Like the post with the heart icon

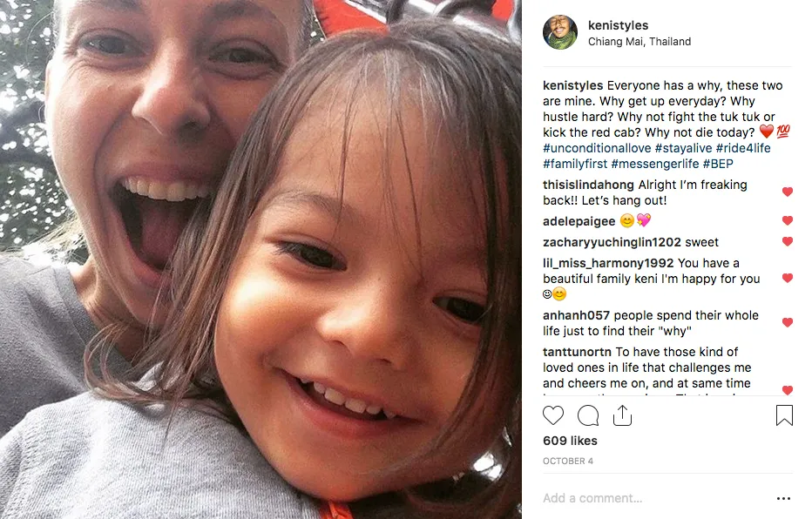click(553, 415)
